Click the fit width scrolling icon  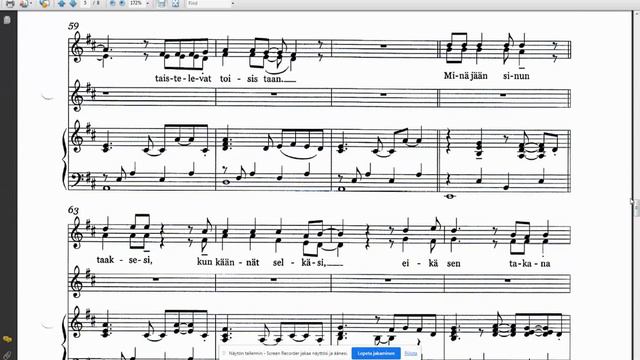coord(162,3)
